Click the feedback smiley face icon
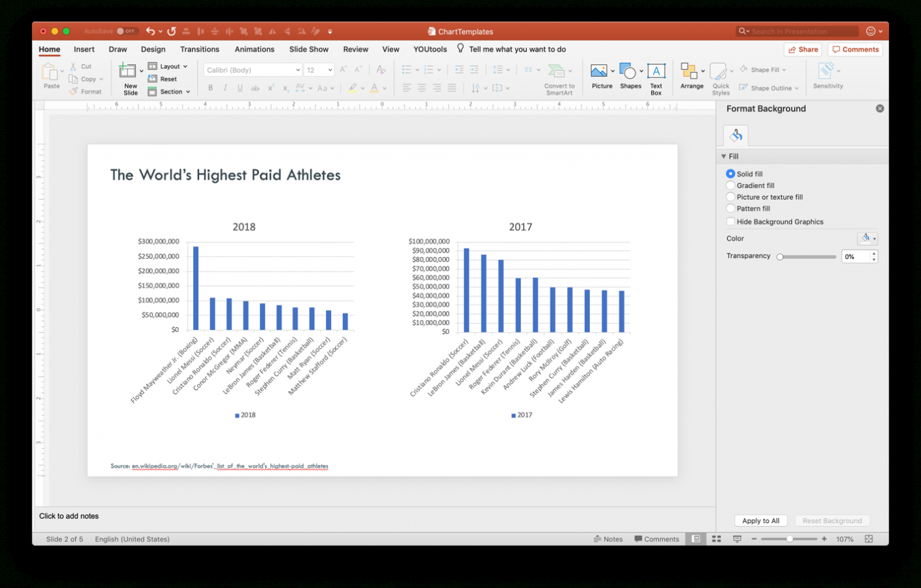 point(871,31)
